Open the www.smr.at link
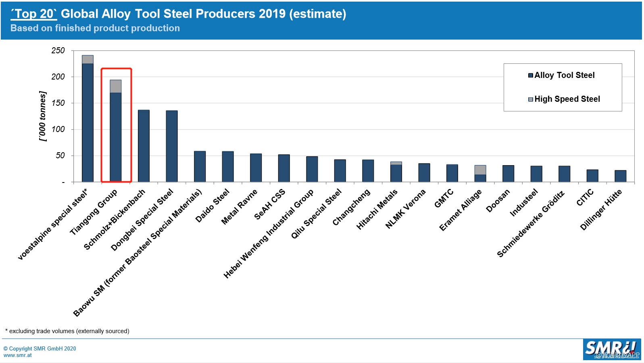This screenshot has width=644, height=363. [17, 355]
